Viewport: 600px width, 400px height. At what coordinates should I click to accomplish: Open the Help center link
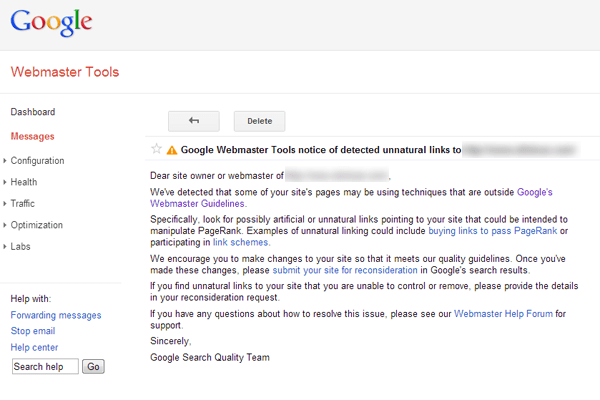click(x=34, y=348)
